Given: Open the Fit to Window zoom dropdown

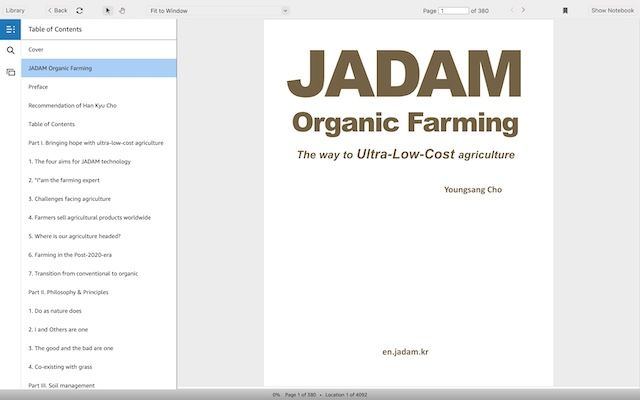Looking at the screenshot, I should (218, 11).
